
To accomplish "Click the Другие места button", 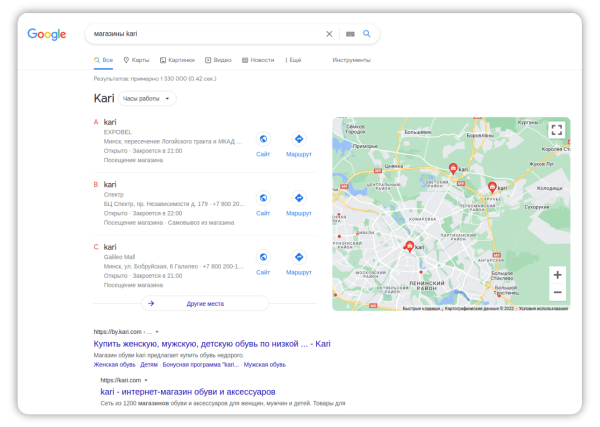I will tap(205, 303).
